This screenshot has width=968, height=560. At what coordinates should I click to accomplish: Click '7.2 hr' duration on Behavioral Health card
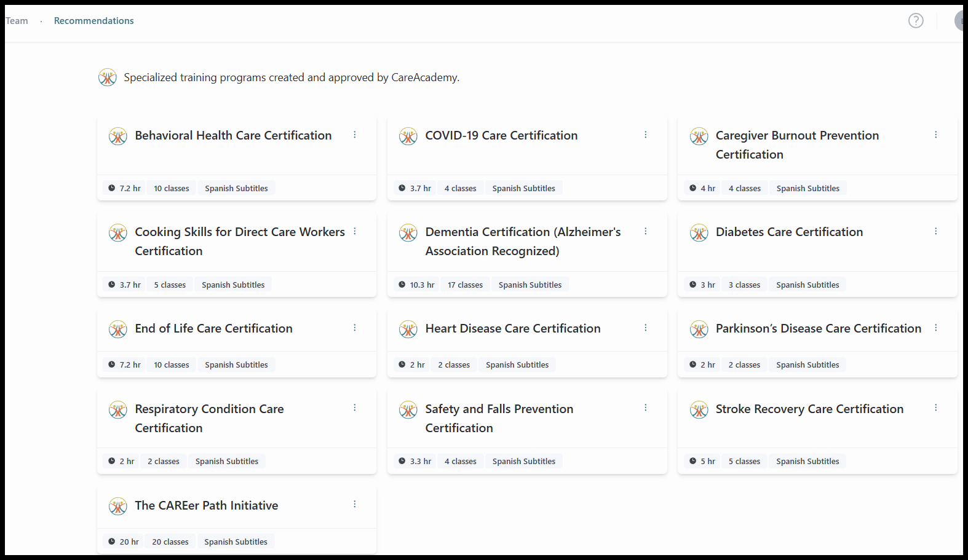click(124, 188)
